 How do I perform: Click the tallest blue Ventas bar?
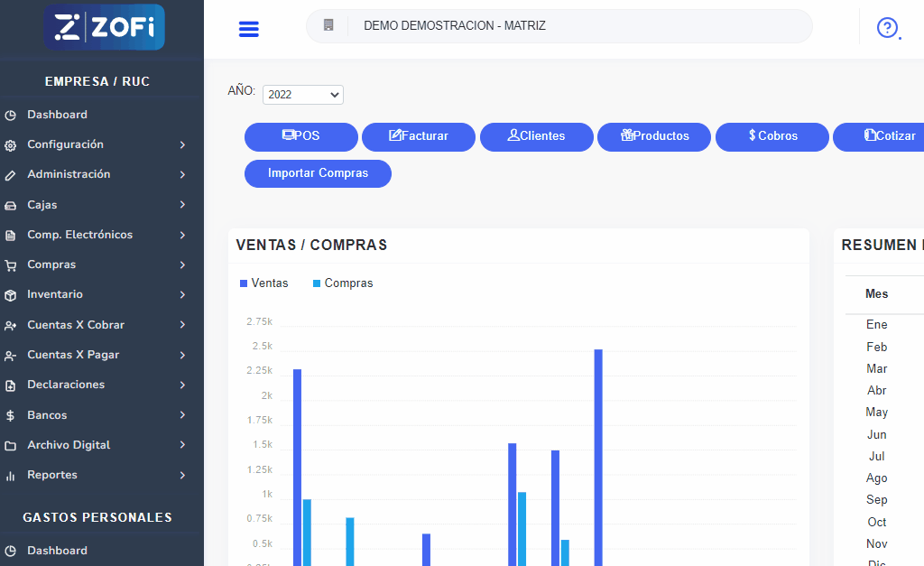click(598, 451)
